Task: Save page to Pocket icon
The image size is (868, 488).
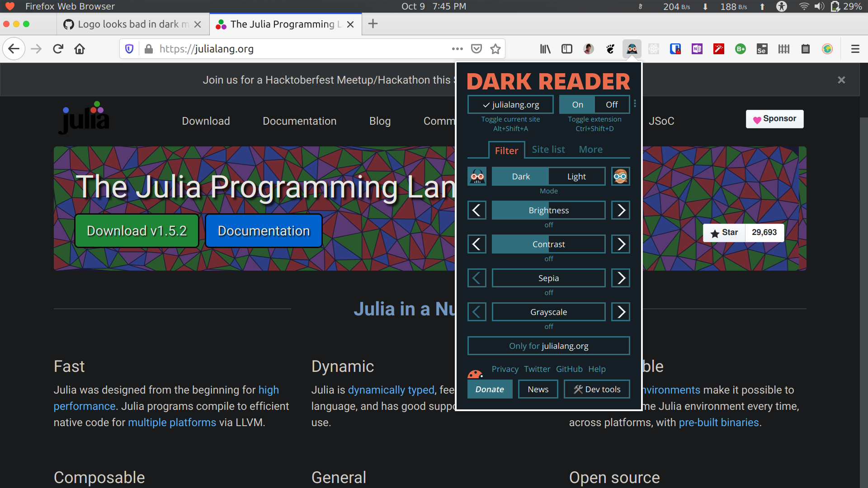Action: [x=476, y=49]
